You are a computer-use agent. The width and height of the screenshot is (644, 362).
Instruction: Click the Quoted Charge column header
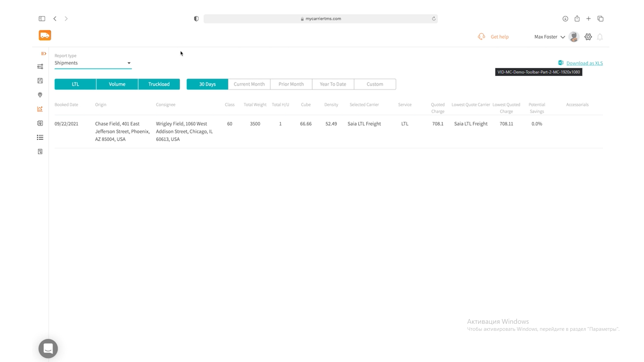(x=438, y=108)
